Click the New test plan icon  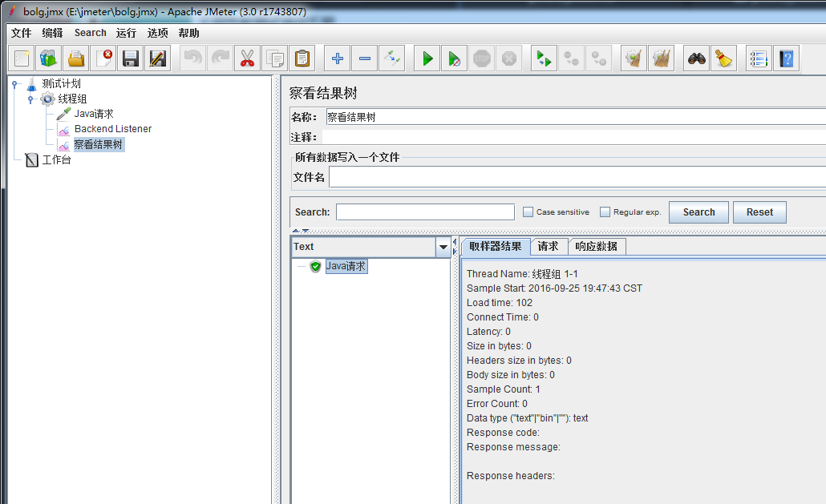pos(22,58)
